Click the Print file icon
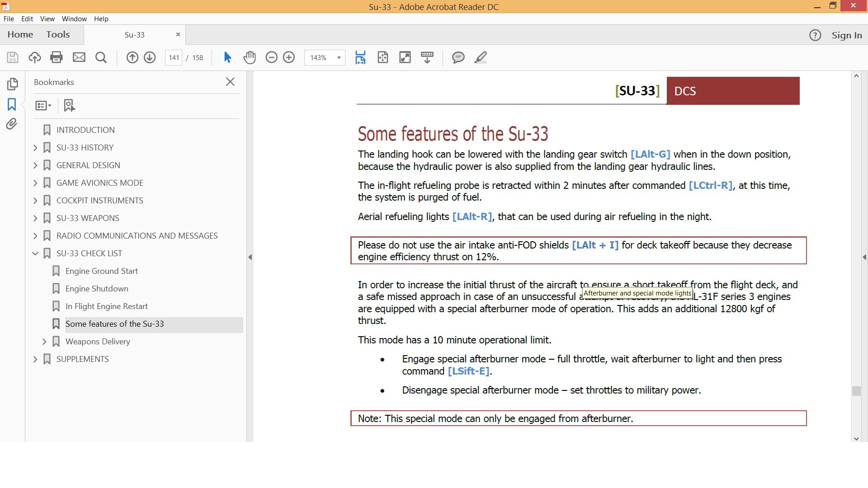This screenshot has height=488, width=868. tap(57, 57)
